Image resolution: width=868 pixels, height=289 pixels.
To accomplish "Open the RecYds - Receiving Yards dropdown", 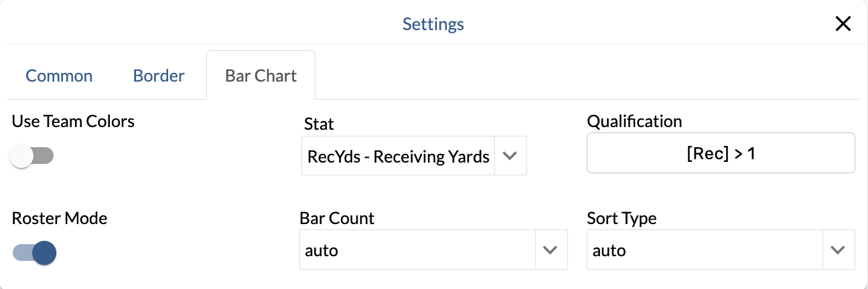I will click(x=399, y=157).
